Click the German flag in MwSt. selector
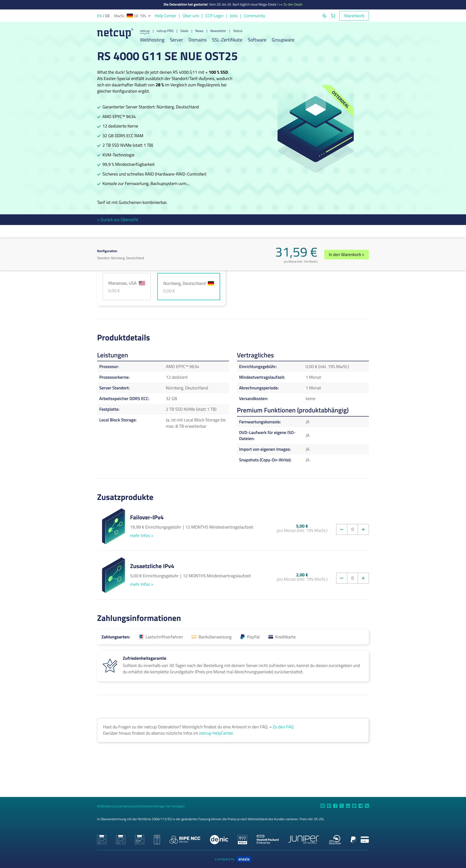466x868 pixels. [130, 16]
